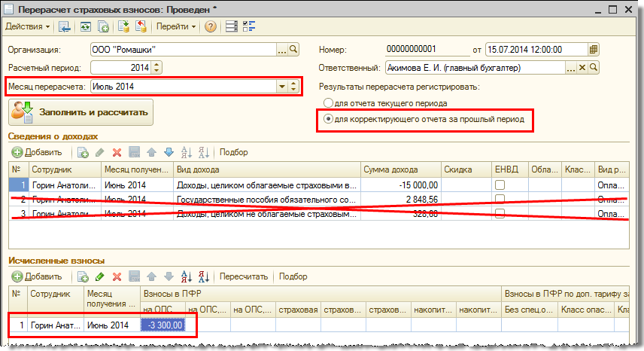Click the checklist view icon in top toolbar

pyautogui.click(x=249, y=26)
